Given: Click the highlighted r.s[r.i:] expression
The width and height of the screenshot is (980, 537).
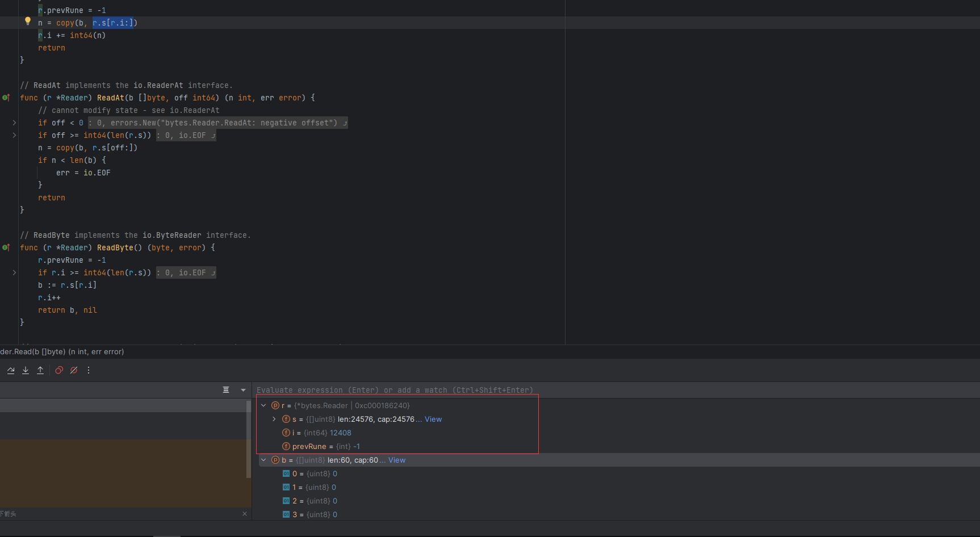Looking at the screenshot, I should (113, 23).
